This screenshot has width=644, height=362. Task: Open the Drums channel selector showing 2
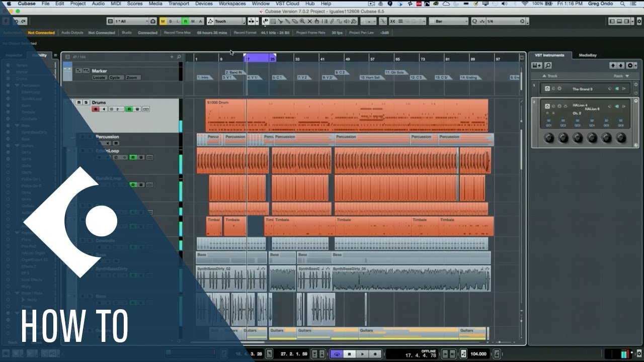coord(116,109)
